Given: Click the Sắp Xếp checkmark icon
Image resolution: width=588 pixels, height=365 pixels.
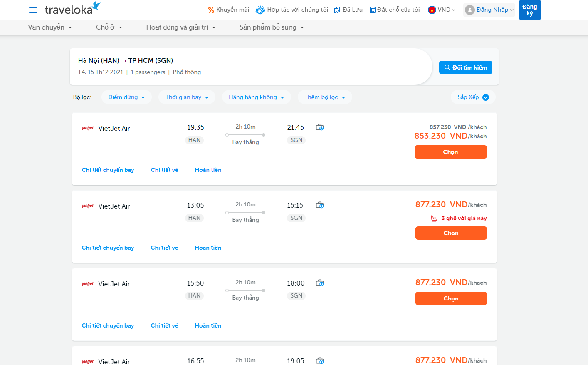Looking at the screenshot, I should coord(486,97).
